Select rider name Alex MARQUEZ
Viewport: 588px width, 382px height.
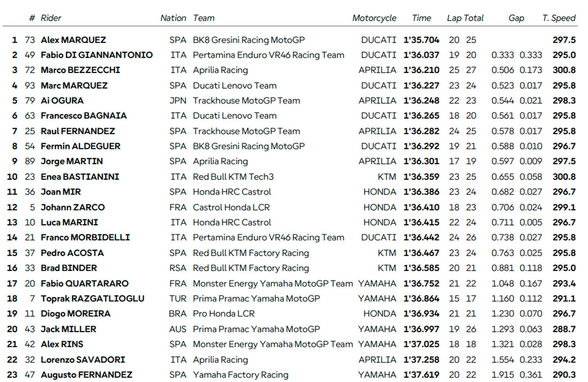73,40
